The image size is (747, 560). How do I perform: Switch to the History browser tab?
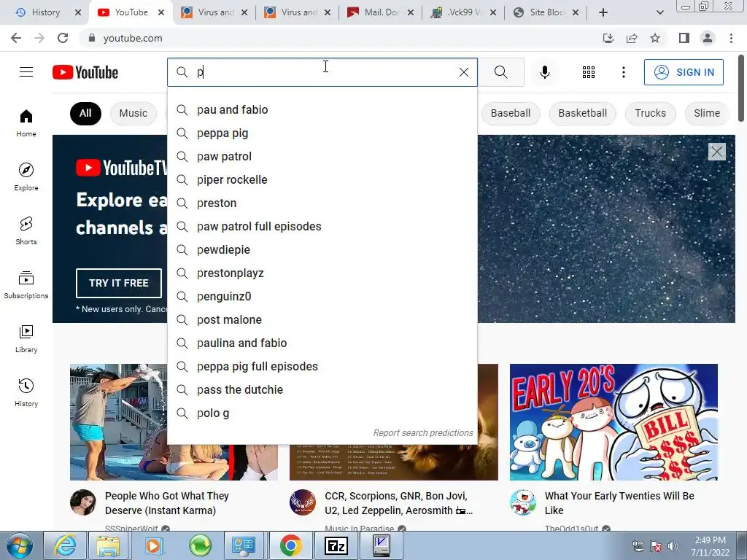click(x=45, y=12)
